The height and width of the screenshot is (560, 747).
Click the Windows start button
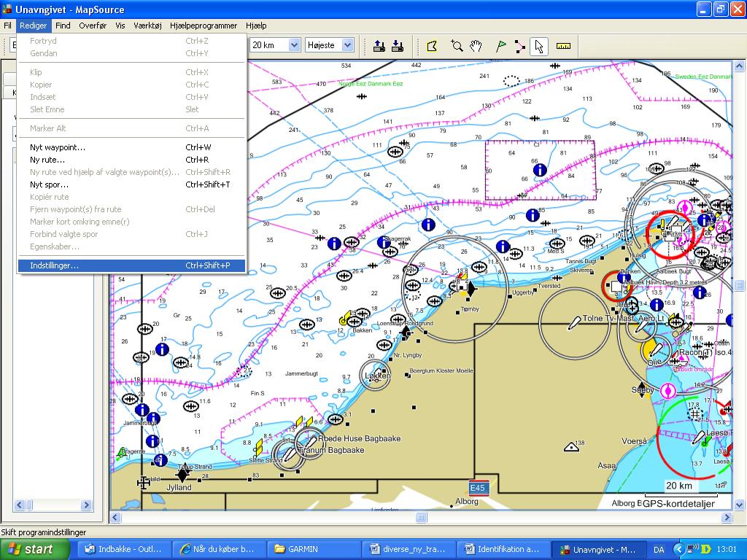tap(34, 550)
